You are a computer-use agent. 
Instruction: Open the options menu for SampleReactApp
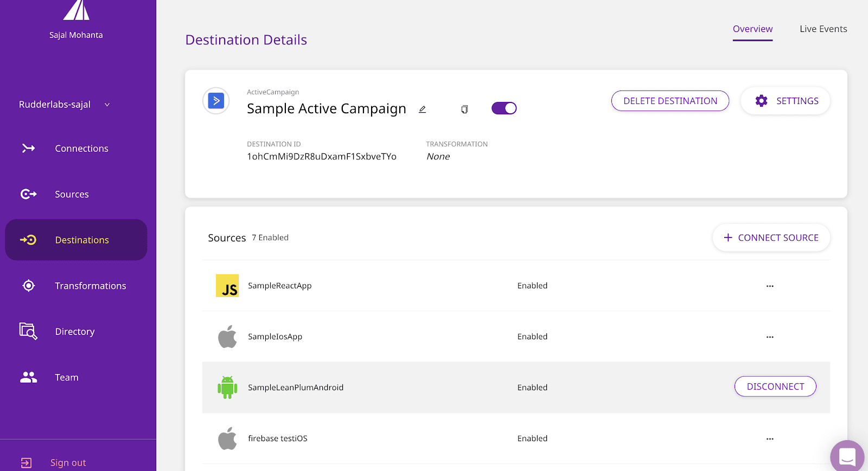pyautogui.click(x=770, y=286)
